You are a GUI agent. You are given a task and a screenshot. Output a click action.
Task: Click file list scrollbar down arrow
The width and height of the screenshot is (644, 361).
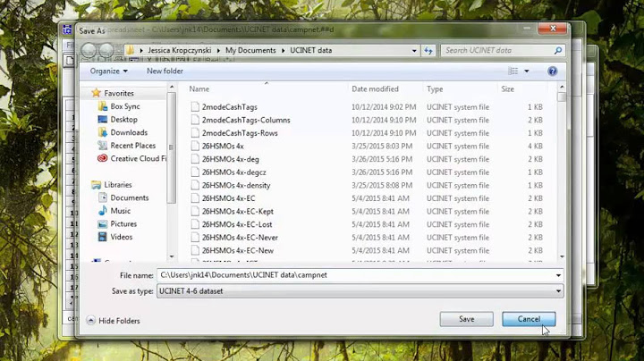[562, 256]
